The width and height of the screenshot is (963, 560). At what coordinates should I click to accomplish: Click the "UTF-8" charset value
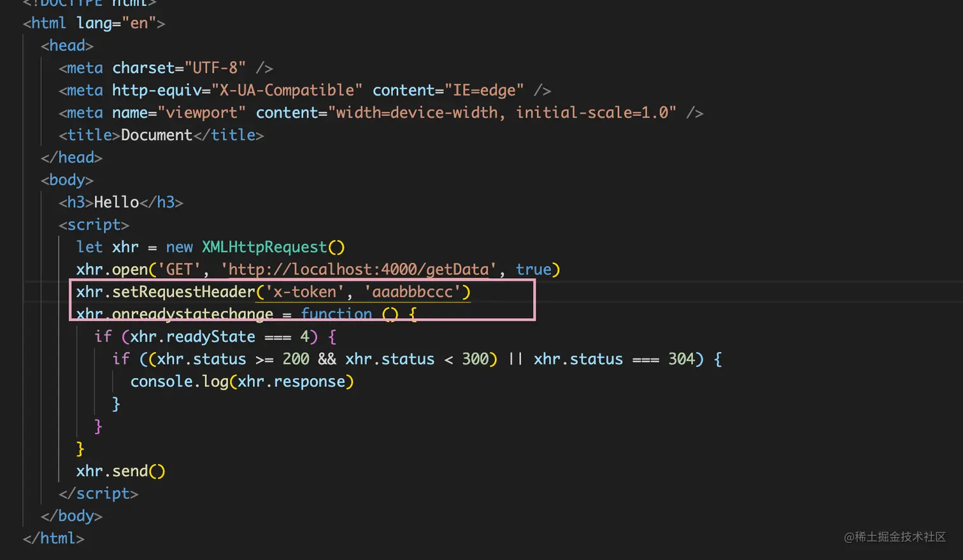tap(215, 68)
